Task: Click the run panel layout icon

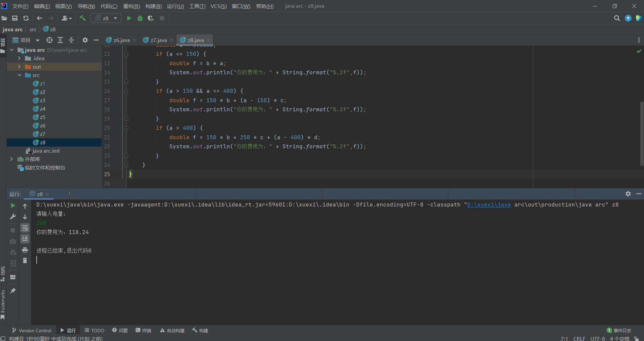Action: (13, 277)
